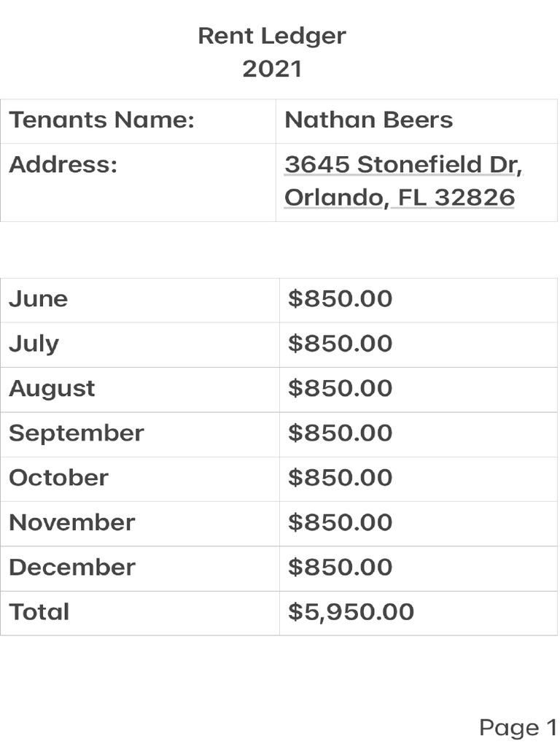Click the 2021 year heading
Screen dimensions: 560x747
pyautogui.click(x=272, y=69)
